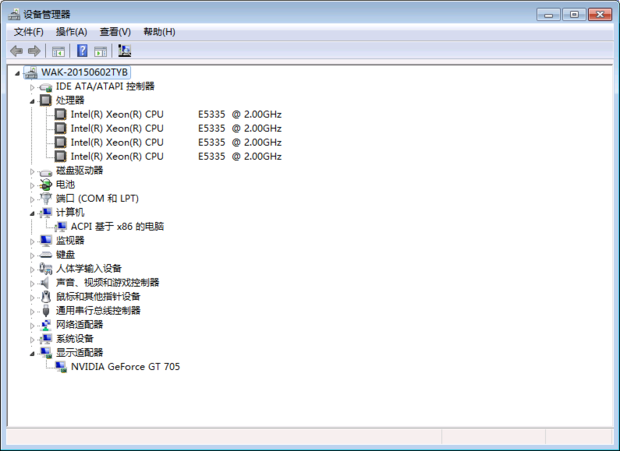Click the Back arrow toolbar icon
Viewport: 620px width, 451px height.
[16, 51]
